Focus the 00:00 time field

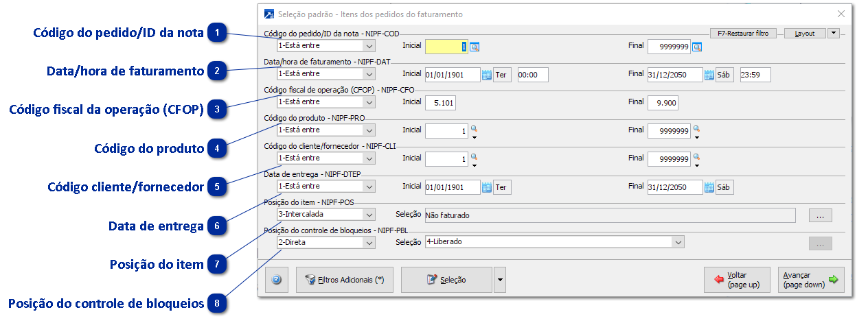[x=532, y=75]
